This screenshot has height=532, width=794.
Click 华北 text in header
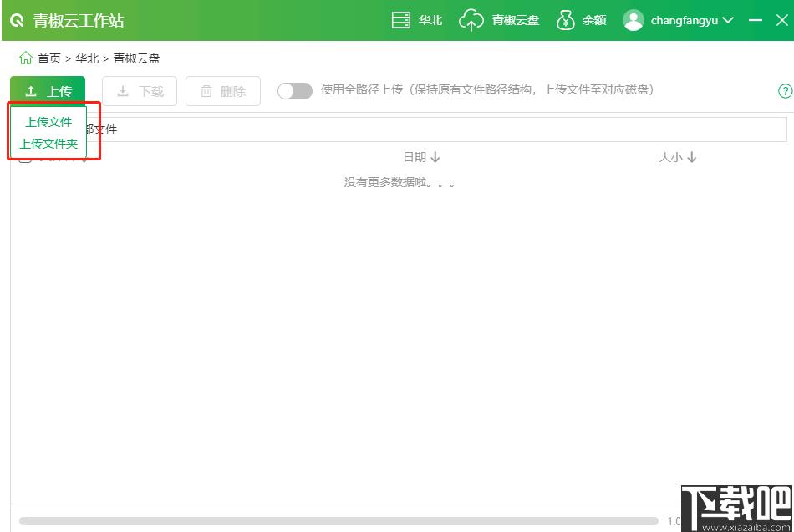point(430,20)
